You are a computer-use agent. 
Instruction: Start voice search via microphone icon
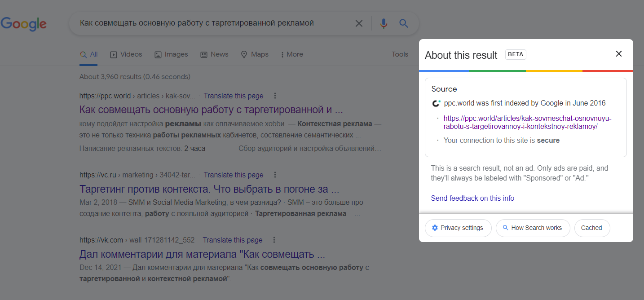[384, 23]
